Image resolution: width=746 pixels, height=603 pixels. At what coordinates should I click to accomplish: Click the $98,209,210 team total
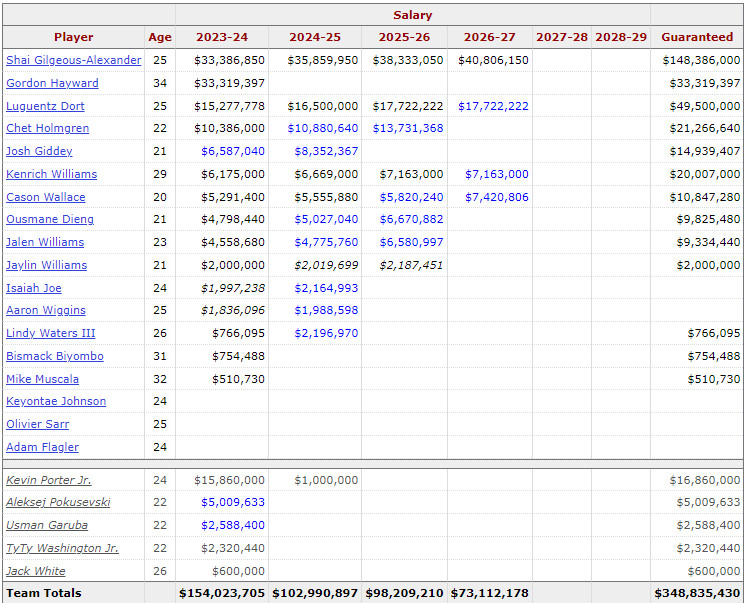point(404,593)
